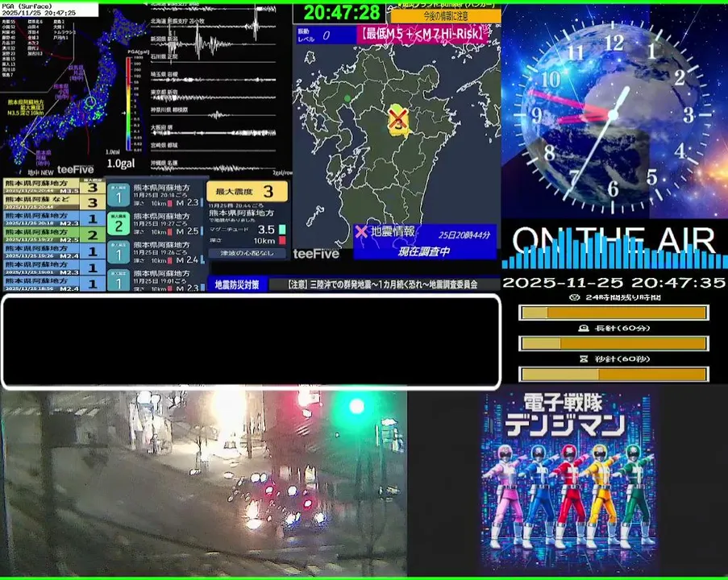
Task: Click the clock icon beside 24時間残り時間
Action: tap(574, 297)
